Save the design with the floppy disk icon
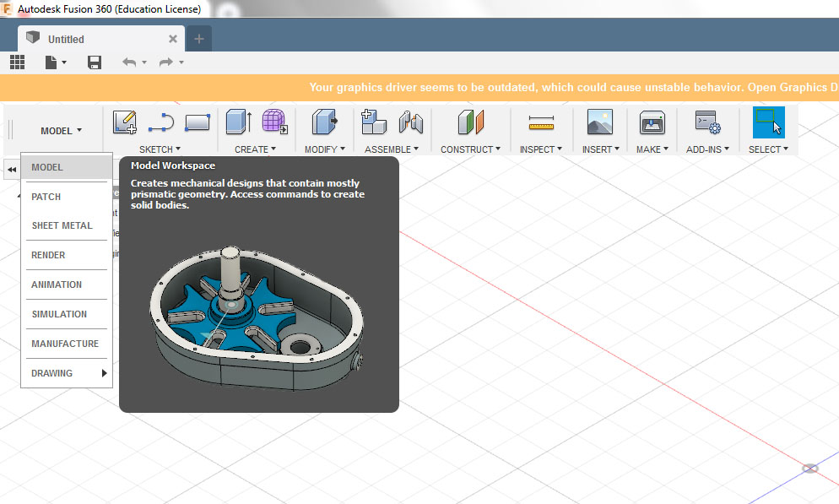Viewport: 839px width, 504px height. click(95, 62)
